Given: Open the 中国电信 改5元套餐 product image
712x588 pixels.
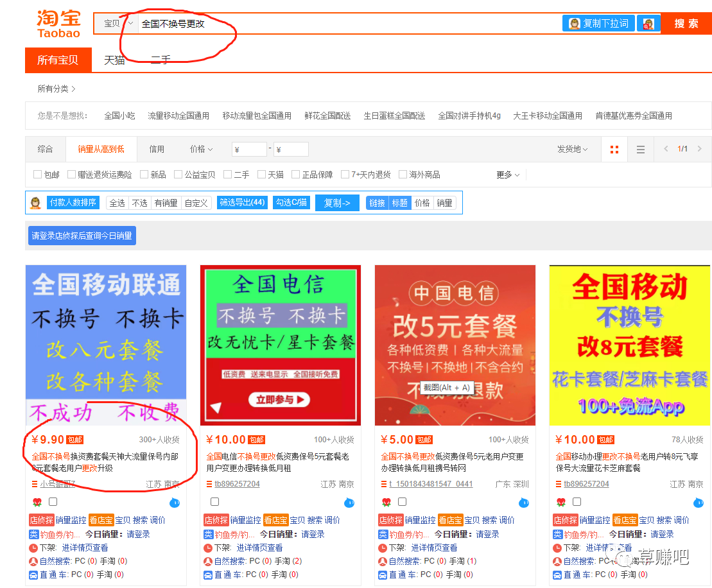Looking at the screenshot, I should tap(455, 345).
